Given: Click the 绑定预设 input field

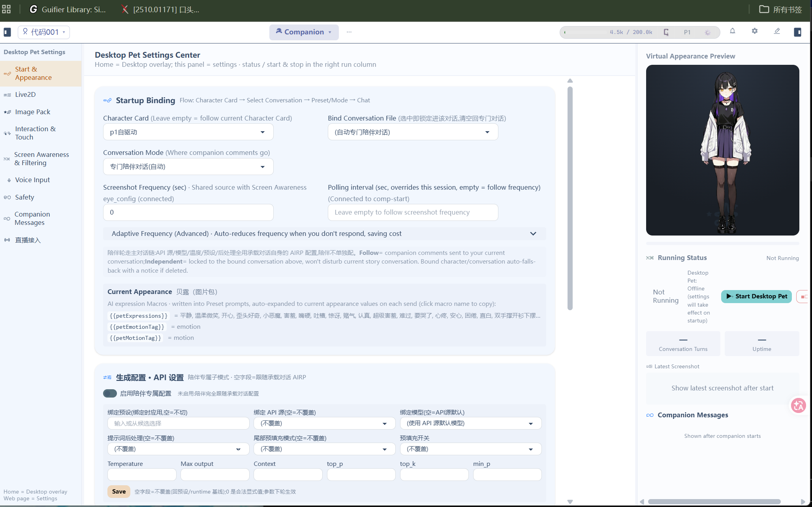Looking at the screenshot, I should tap(178, 423).
